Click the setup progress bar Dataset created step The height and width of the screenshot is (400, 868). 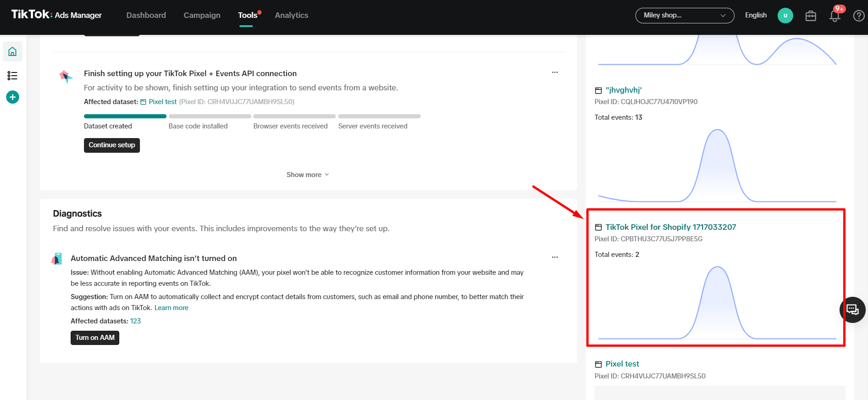(125, 117)
